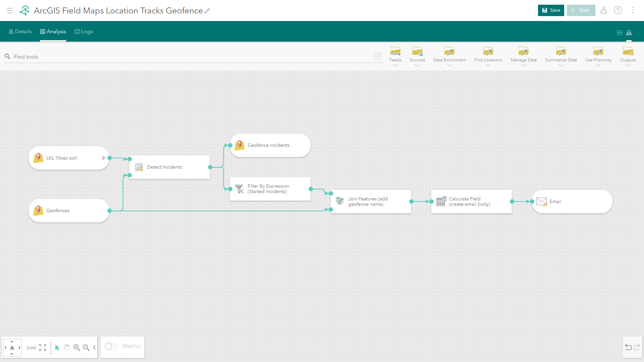The width and height of the screenshot is (644, 362).
Task: Click the undo arrow icon
Action: [628, 347]
